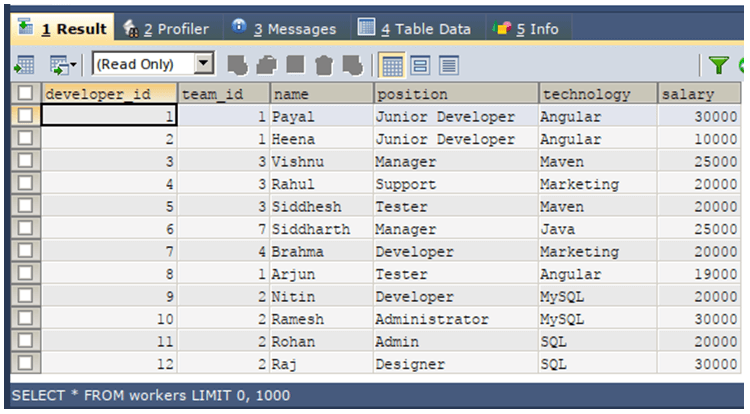Viewport: 750px width, 414px height.
Task: Check the checkbox for Rahul's row
Action: (x=25, y=183)
